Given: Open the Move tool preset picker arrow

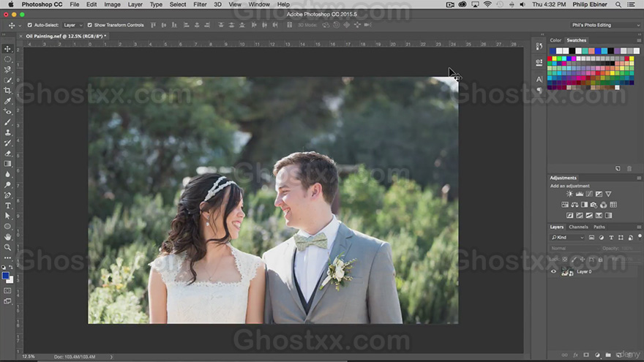Looking at the screenshot, I should click(19, 26).
